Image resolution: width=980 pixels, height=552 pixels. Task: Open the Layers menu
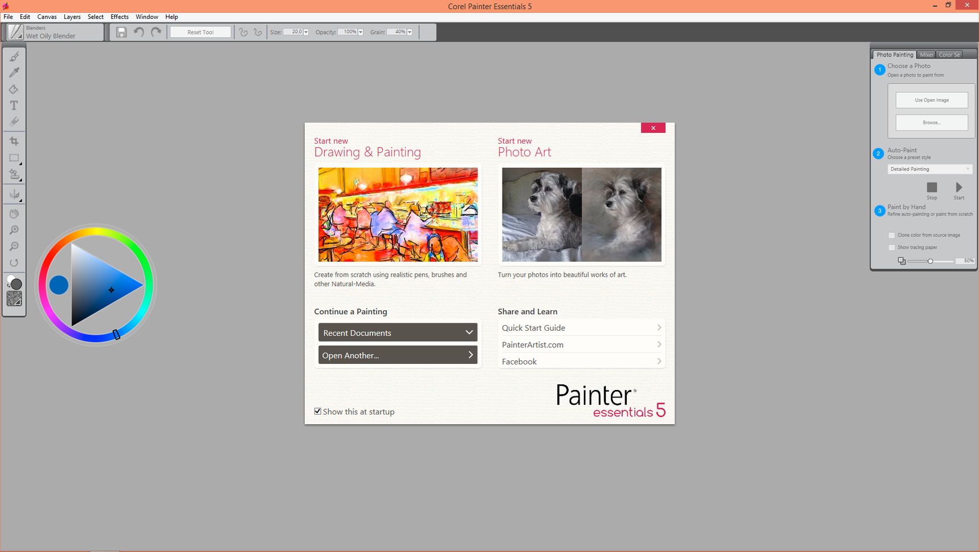coord(72,17)
